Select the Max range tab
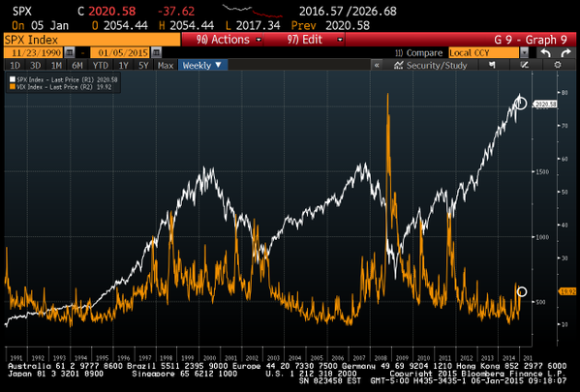The width and height of the screenshot is (580, 392). point(166,66)
